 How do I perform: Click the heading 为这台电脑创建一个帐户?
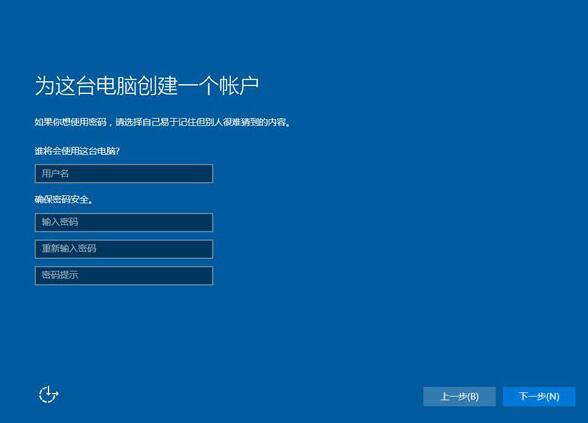[x=147, y=86]
